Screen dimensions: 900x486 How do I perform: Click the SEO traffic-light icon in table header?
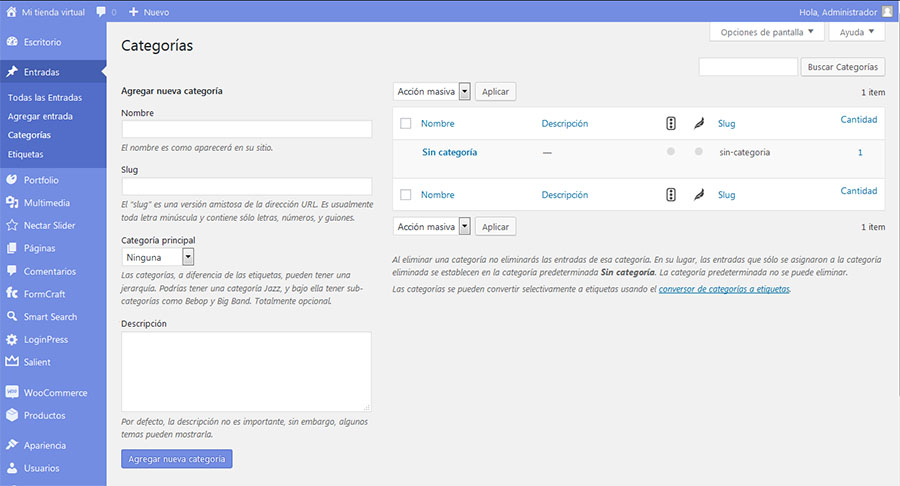(670, 123)
